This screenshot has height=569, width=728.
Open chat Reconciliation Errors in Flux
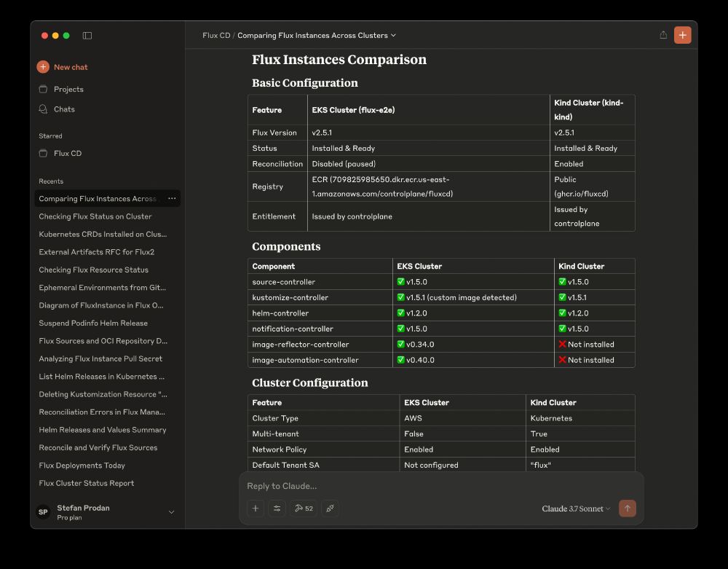click(x=102, y=412)
